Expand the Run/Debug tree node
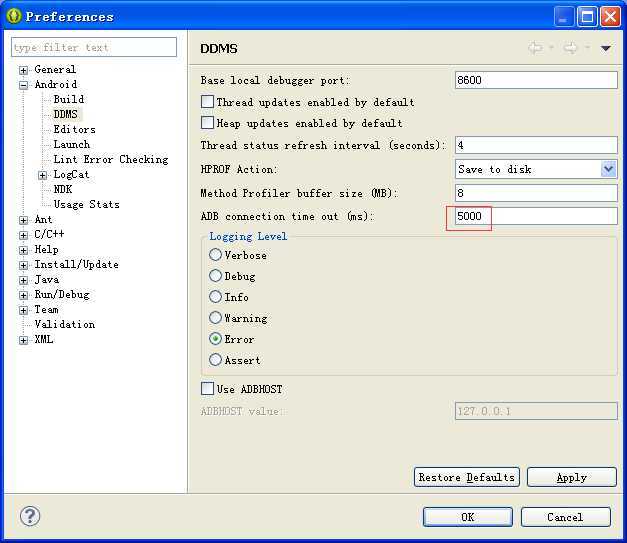 coord(24,295)
